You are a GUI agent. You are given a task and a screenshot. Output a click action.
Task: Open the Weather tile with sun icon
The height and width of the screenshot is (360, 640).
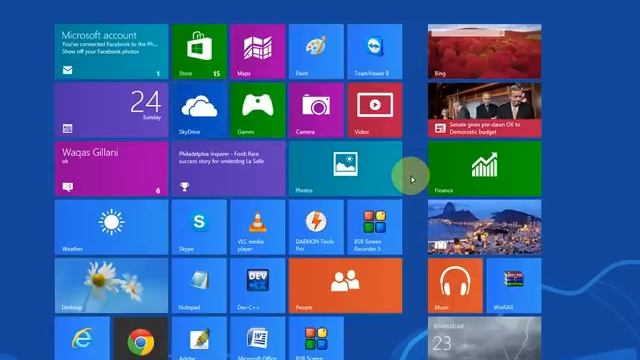(x=111, y=227)
